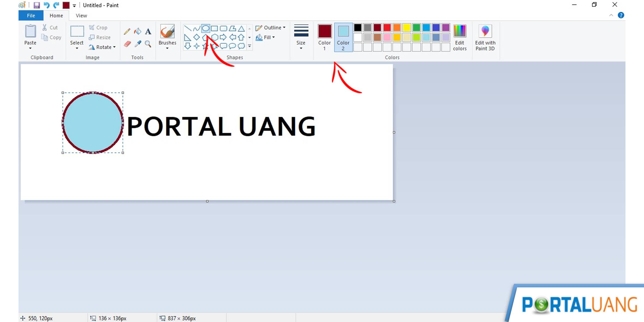Select the Color picker tool
The image size is (644, 322).
coord(139,44)
